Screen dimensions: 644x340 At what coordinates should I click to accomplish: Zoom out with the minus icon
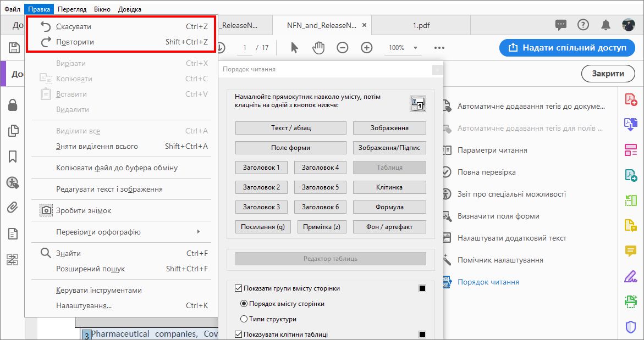[x=342, y=48]
